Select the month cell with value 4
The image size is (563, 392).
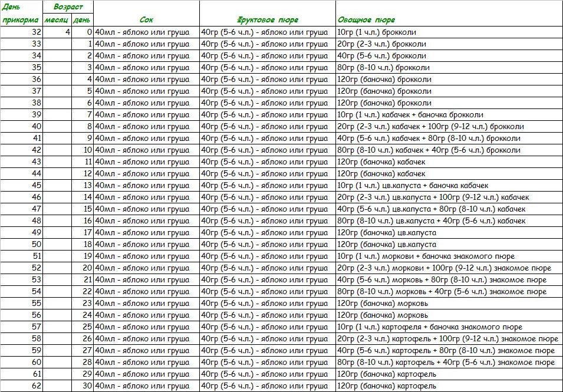coord(57,32)
